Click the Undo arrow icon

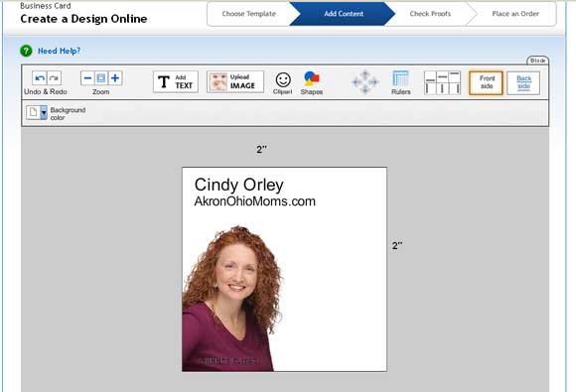click(40, 78)
